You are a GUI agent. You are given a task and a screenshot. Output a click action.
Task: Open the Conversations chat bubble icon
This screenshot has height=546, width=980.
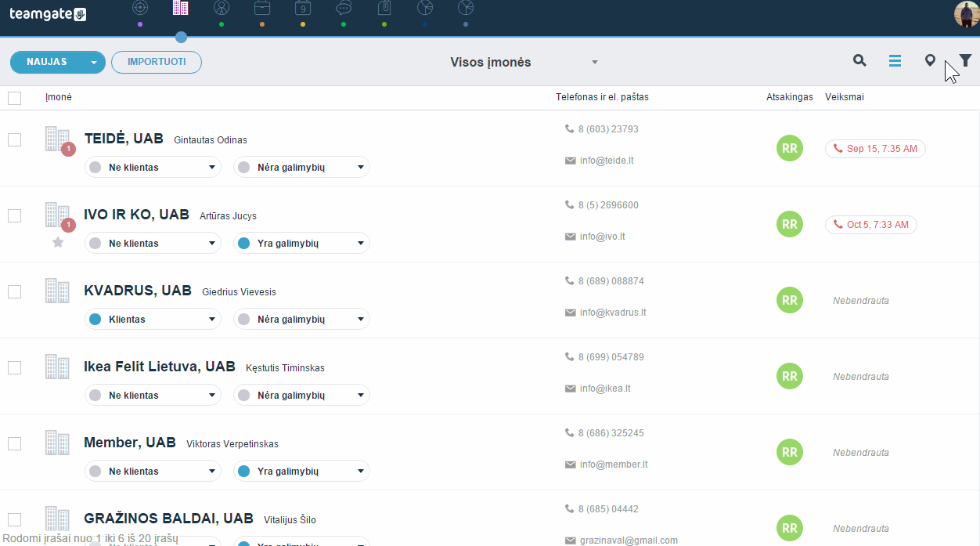(x=344, y=9)
